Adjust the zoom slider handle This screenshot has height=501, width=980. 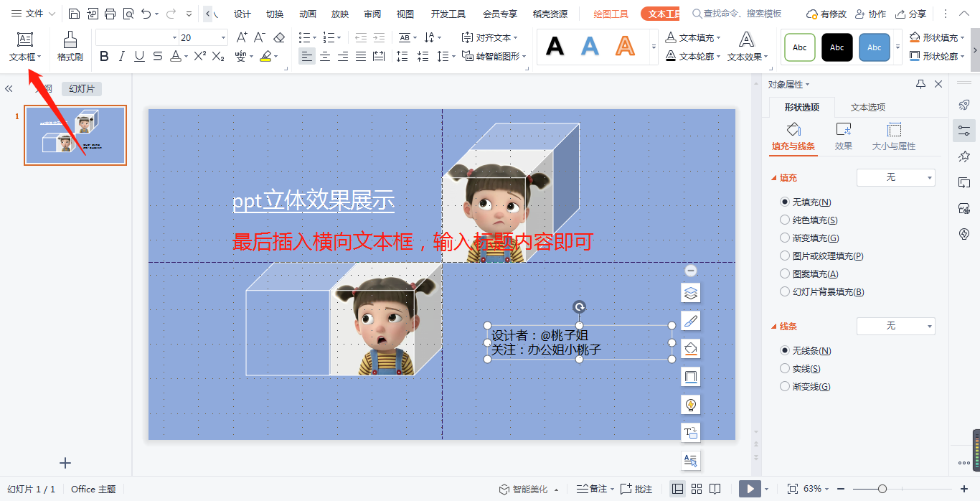tap(882, 489)
